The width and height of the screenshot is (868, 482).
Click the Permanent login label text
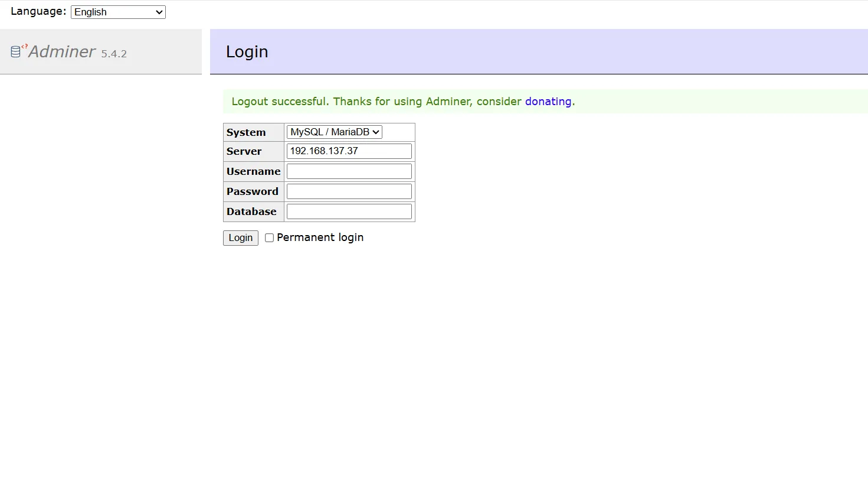(320, 237)
